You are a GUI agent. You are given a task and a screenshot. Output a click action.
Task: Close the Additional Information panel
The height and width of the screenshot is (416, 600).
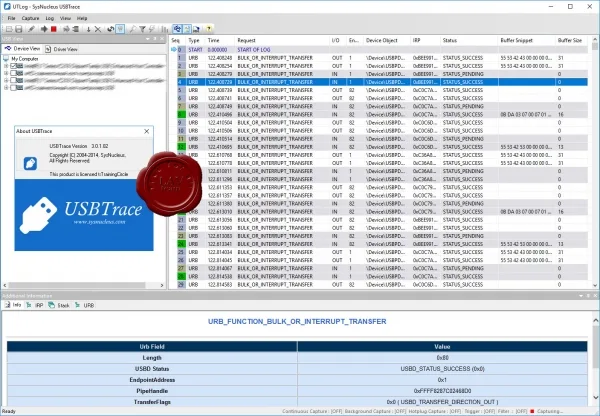(x=595, y=296)
